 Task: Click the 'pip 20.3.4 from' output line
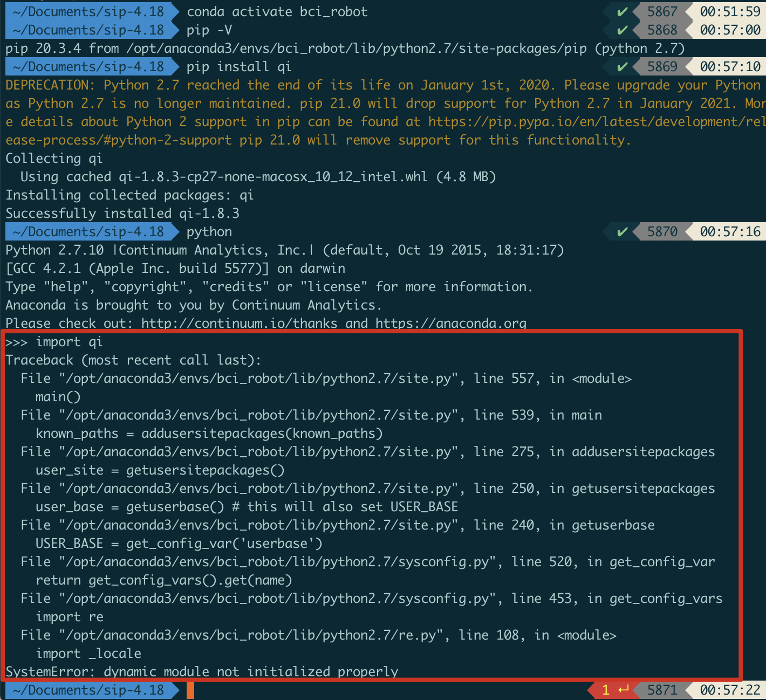click(345, 48)
